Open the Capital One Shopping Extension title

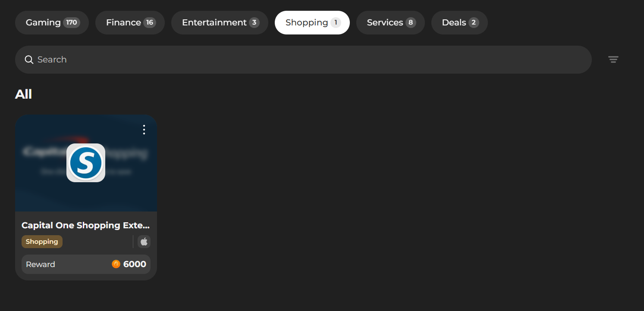click(86, 225)
